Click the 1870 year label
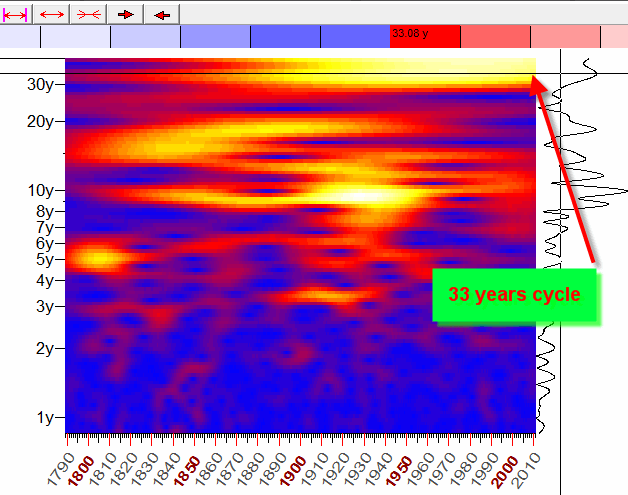This screenshot has width=628, height=495. pyautogui.click(x=230, y=469)
